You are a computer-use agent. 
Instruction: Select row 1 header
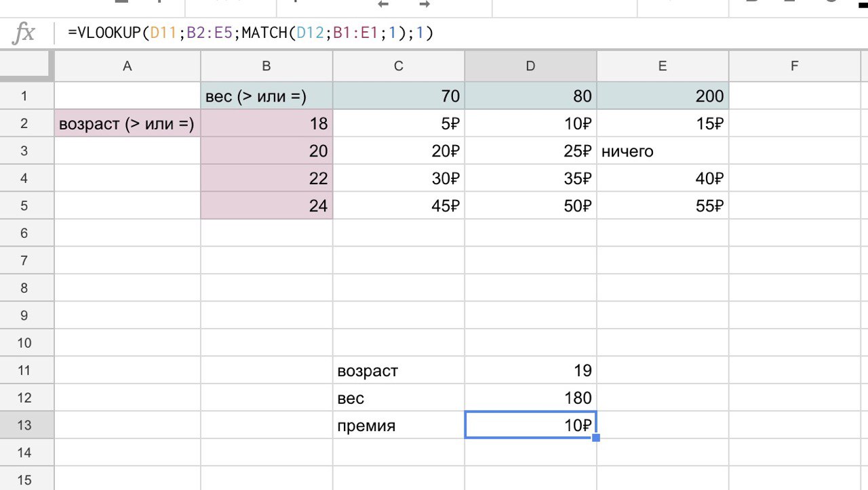tap(24, 96)
